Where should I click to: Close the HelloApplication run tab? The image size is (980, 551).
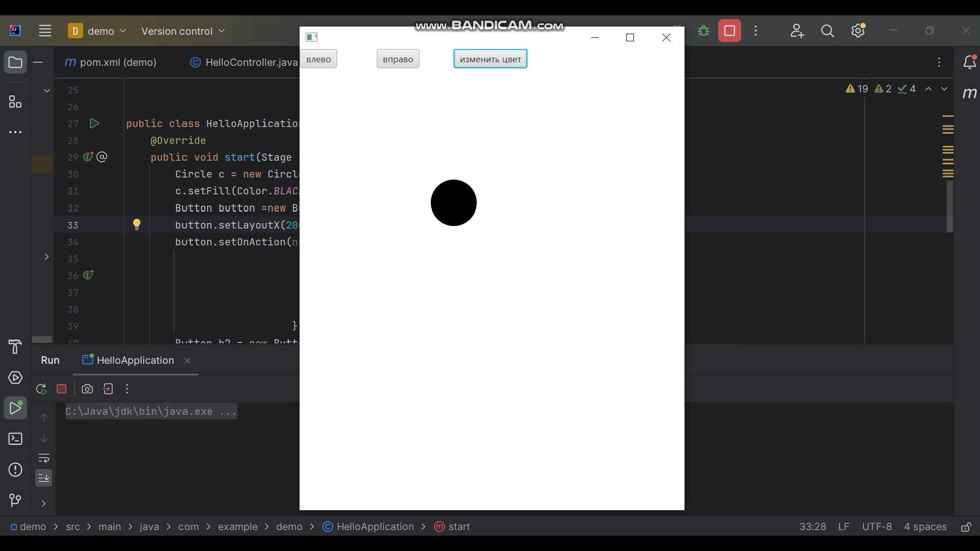click(187, 361)
